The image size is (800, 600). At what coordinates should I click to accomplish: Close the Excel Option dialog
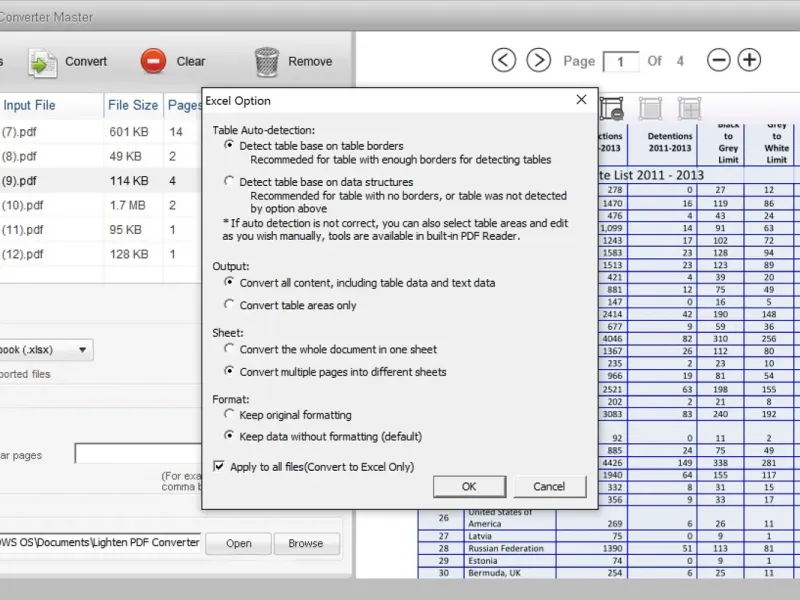coord(581,99)
